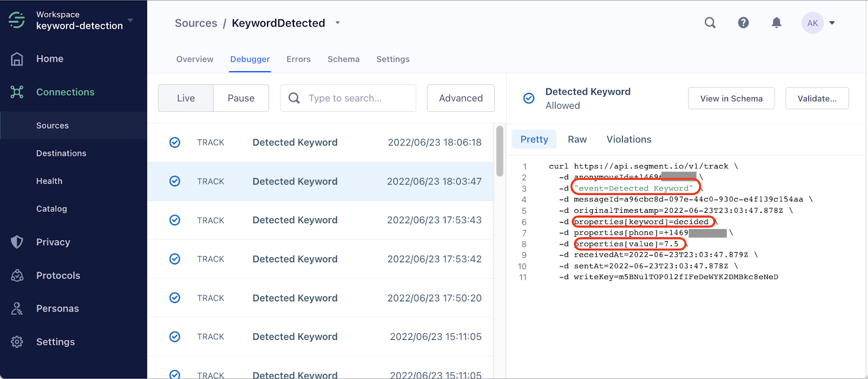Viewport: 868px width, 379px height.
Task: Open the notifications bell icon
Action: 776,22
